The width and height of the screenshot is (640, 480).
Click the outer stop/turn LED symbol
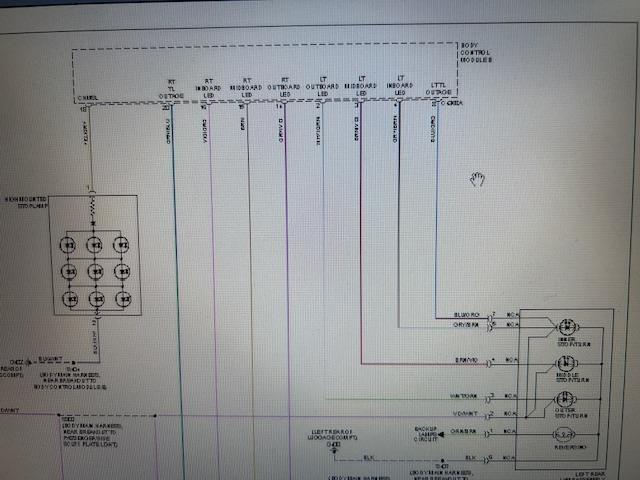pos(565,399)
